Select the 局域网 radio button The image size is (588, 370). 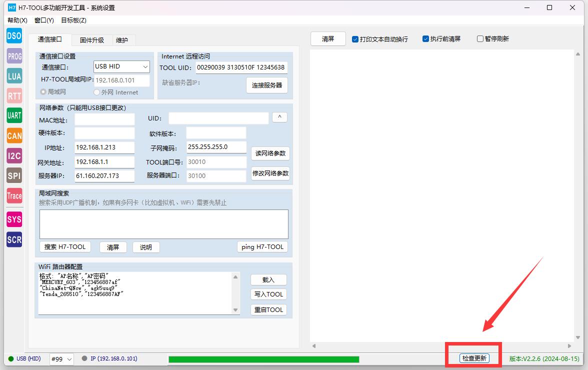[x=43, y=92]
